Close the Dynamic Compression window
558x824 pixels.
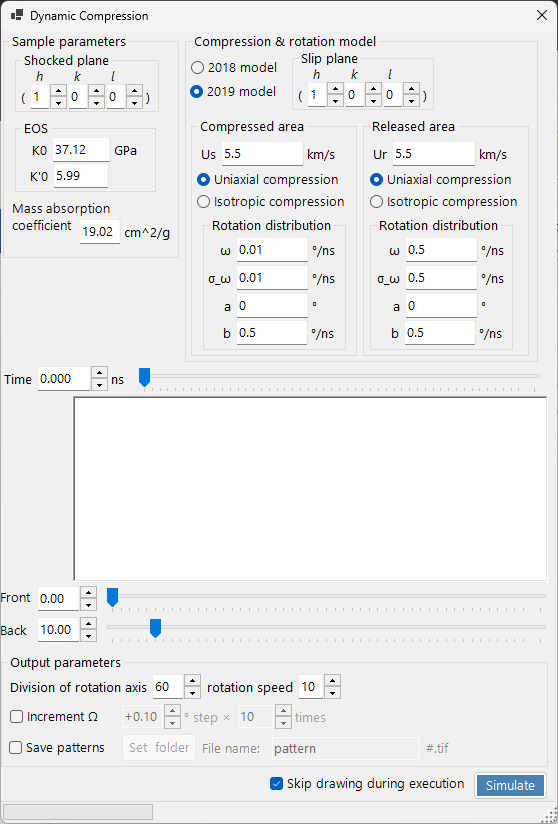[x=542, y=15]
